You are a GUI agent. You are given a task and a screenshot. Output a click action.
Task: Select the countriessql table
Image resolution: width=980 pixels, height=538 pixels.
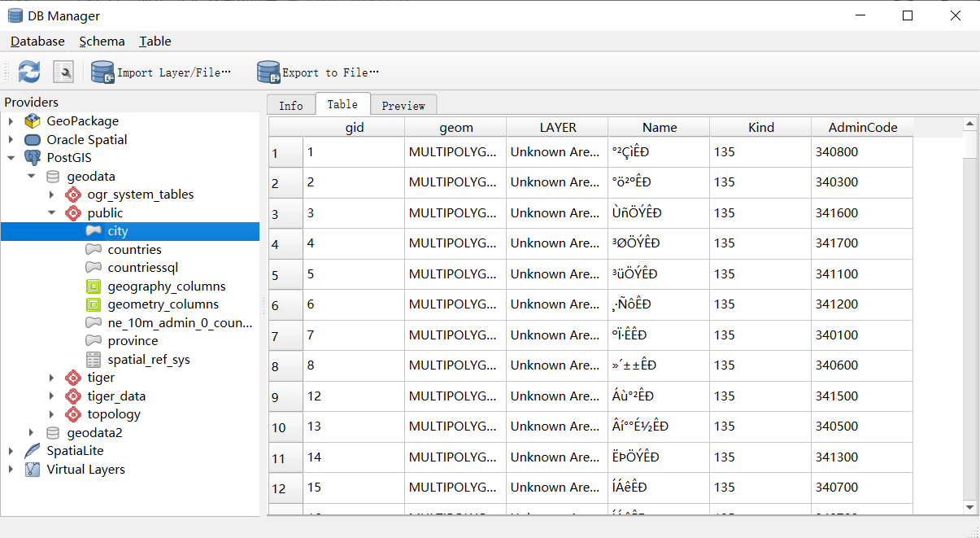coord(143,267)
